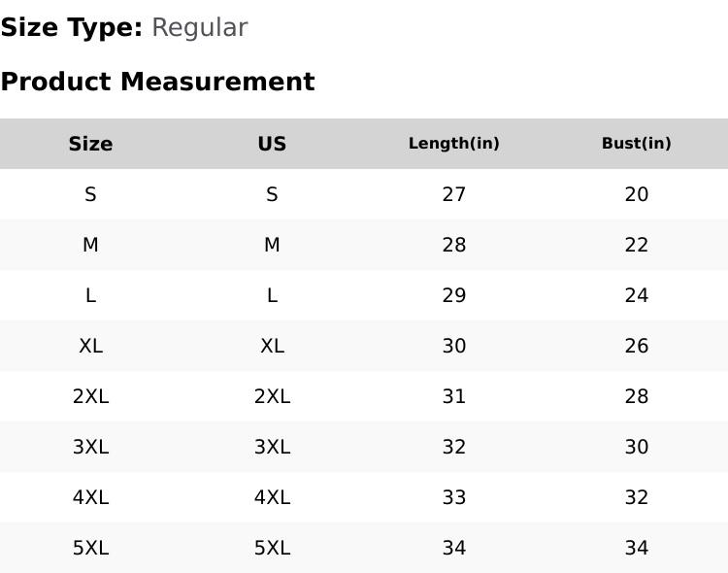Viewport: 728px width, 573px height.
Task: Select the M cell in US column
Action: [x=272, y=245]
